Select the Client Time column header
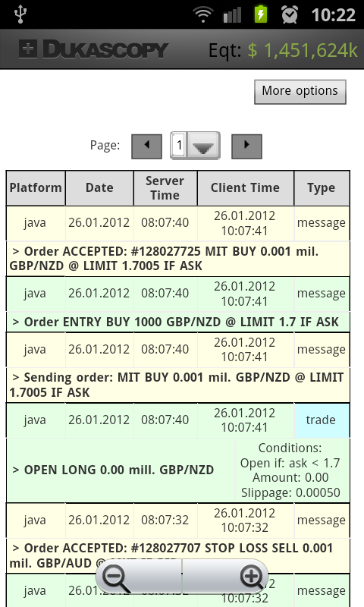The width and height of the screenshot is (364, 607). pos(245,187)
